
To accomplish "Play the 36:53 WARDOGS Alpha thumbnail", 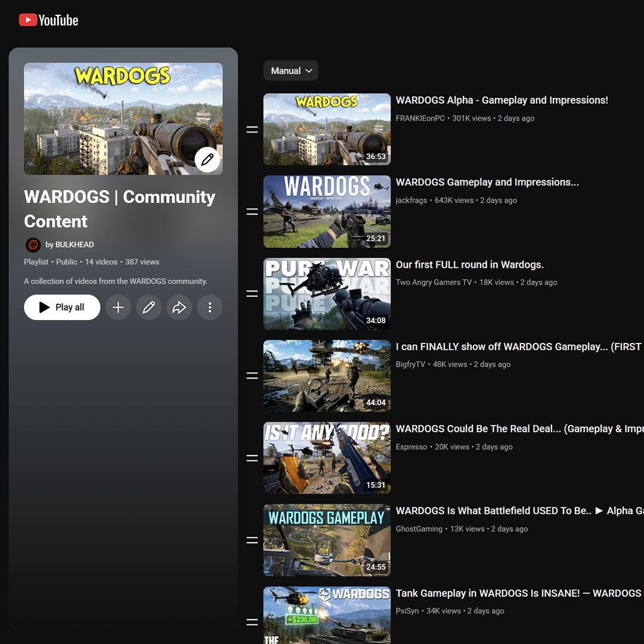I will pos(327,129).
